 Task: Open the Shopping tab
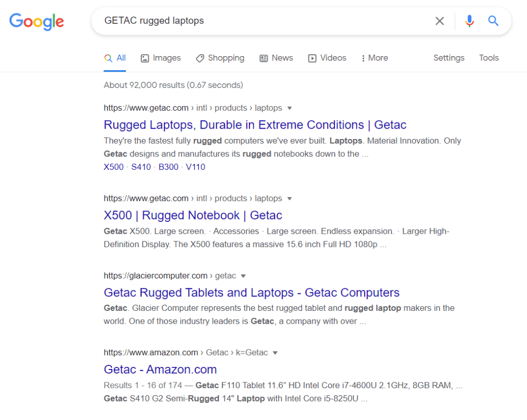[x=220, y=58]
